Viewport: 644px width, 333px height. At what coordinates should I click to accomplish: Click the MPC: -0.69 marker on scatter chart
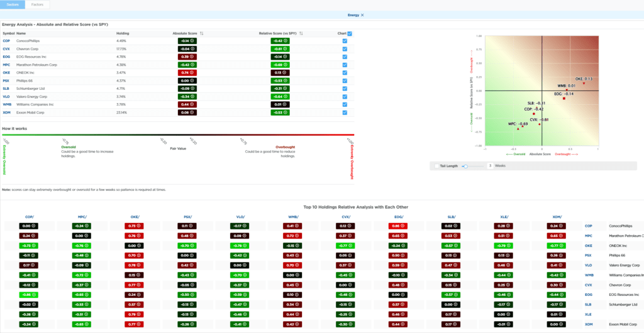coord(518,129)
